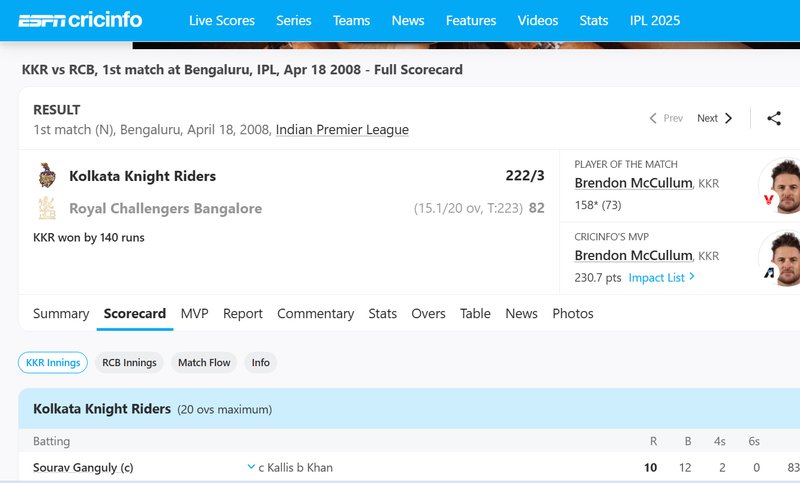Open the Teams menu

352,20
